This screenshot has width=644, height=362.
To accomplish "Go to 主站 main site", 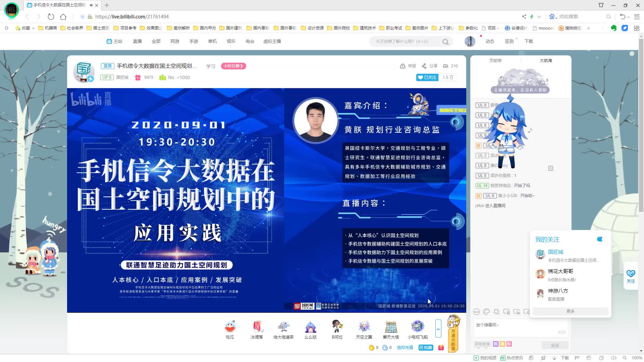I will (x=114, y=41).
